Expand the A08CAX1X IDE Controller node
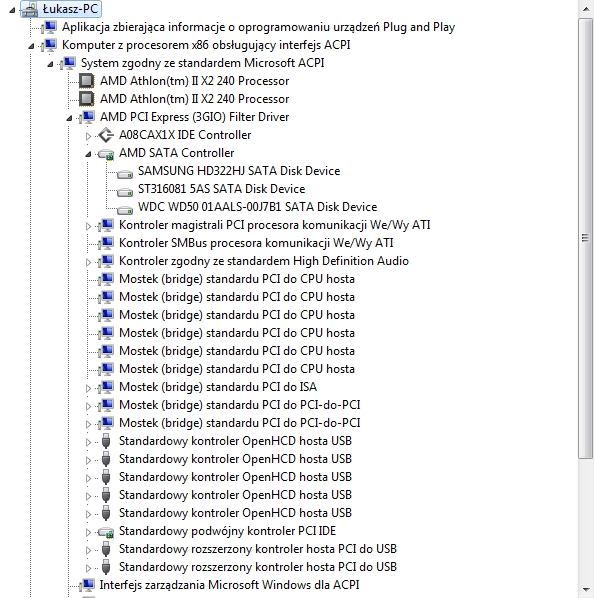The image size is (594, 598). tap(88, 136)
